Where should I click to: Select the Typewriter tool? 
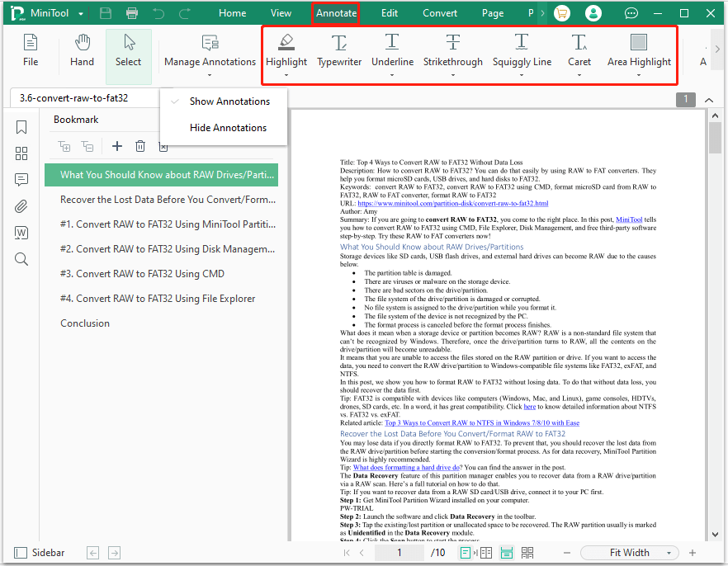point(338,50)
